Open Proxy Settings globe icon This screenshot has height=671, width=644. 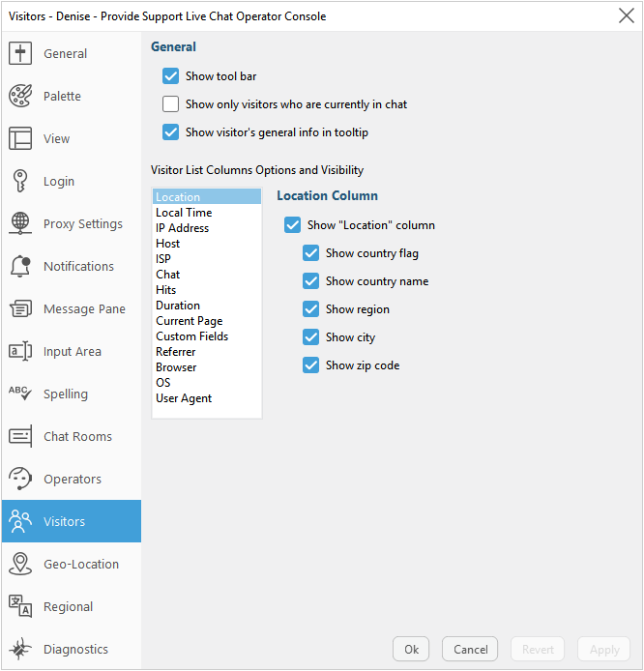click(x=20, y=223)
